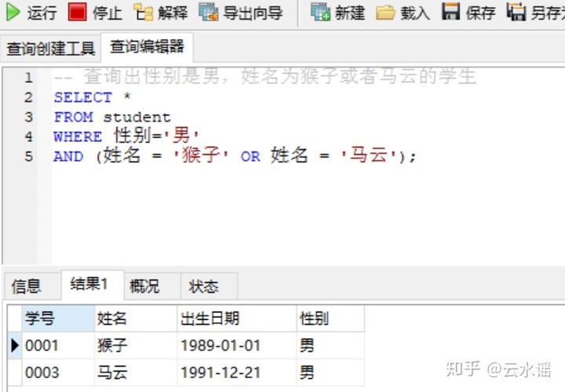Click the Explain (解释) icon

coord(143,13)
